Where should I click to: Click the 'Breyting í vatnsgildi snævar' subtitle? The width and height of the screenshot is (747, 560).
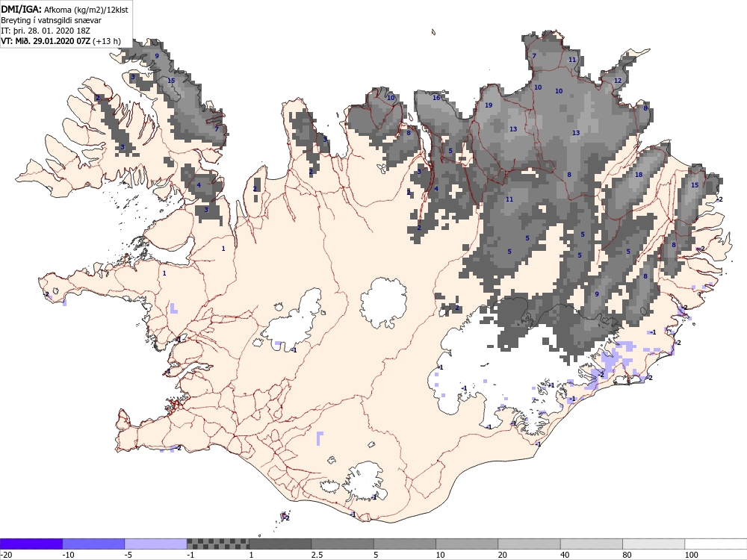tap(51, 20)
